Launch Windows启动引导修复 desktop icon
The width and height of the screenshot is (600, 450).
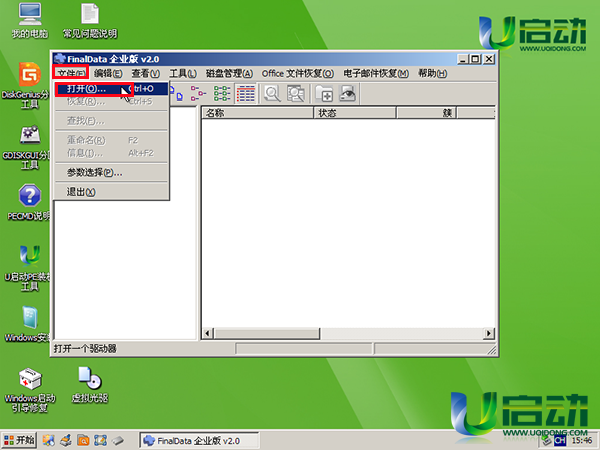point(30,390)
